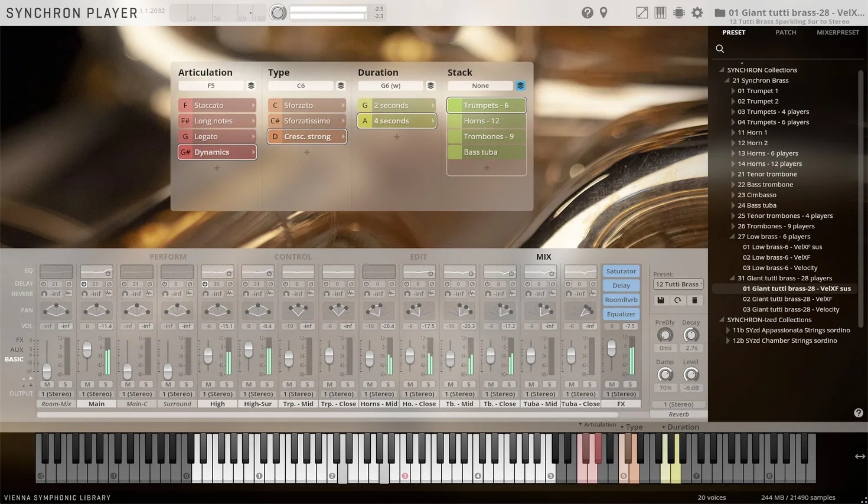Click the Saturator effect button
The image size is (868, 504).
[x=621, y=271]
